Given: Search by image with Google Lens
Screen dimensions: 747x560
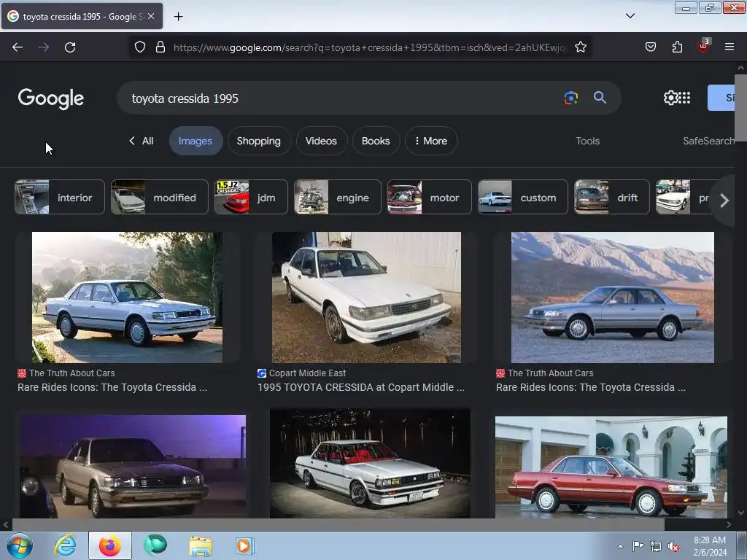Looking at the screenshot, I should [571, 98].
